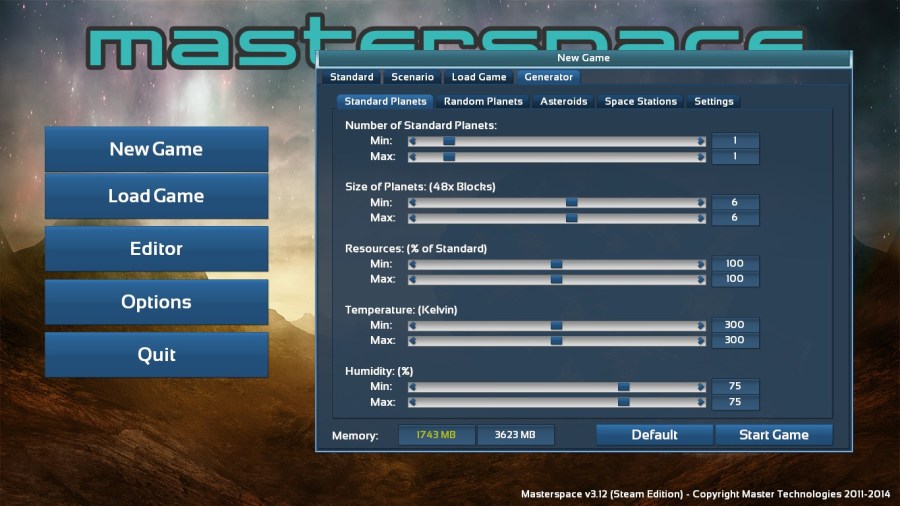Image resolution: width=900 pixels, height=506 pixels.
Task: Click left arrow of Humidity Min slider
Action: 412,387
